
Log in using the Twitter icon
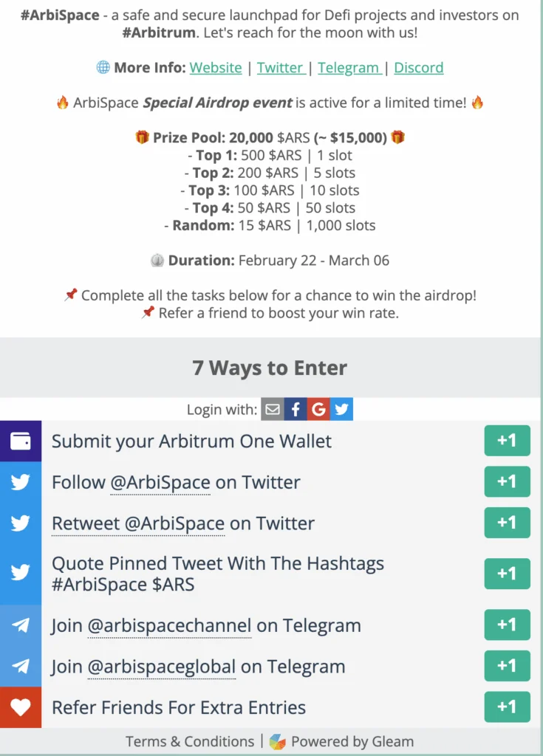[341, 408]
